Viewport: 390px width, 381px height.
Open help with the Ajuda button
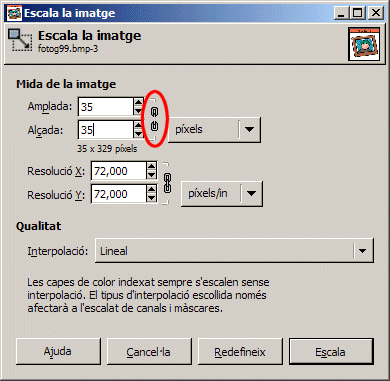pos(58,352)
